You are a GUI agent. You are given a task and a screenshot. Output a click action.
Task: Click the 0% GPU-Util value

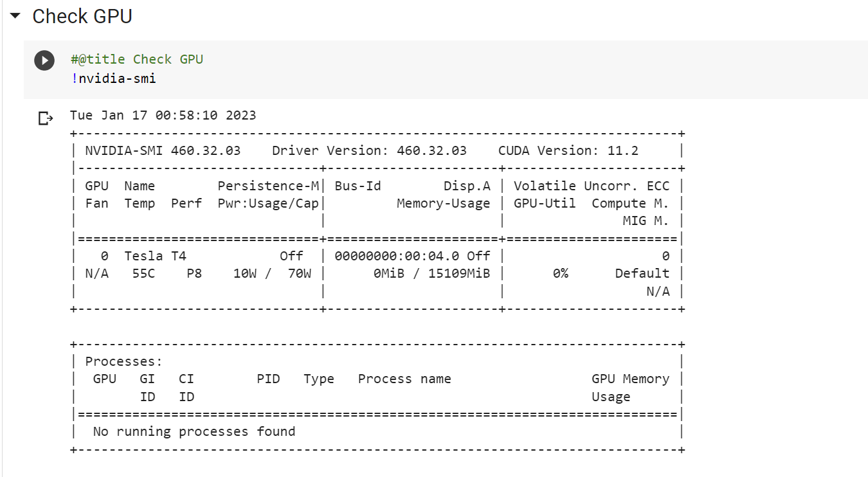coord(560,273)
